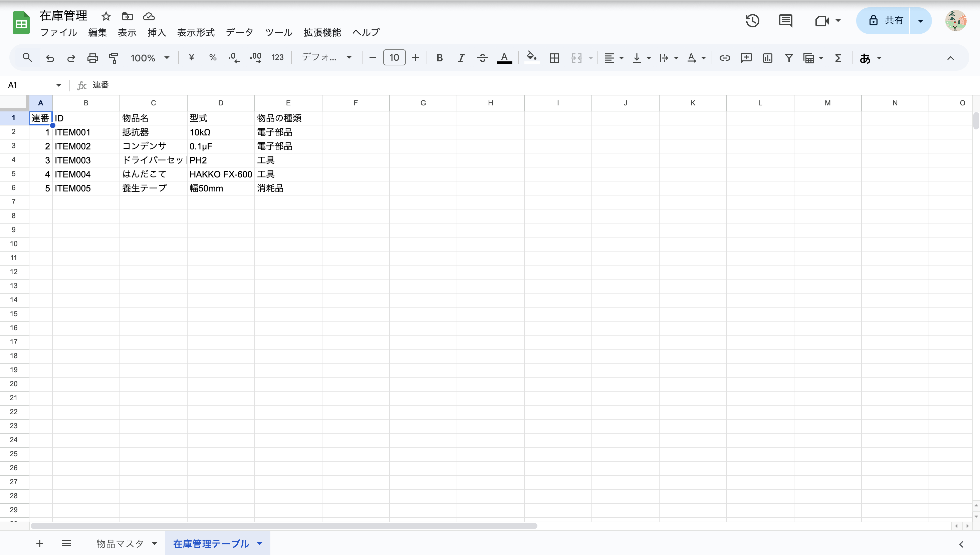Click the functions sigma icon
This screenshot has height=555, width=980.
pyautogui.click(x=838, y=58)
